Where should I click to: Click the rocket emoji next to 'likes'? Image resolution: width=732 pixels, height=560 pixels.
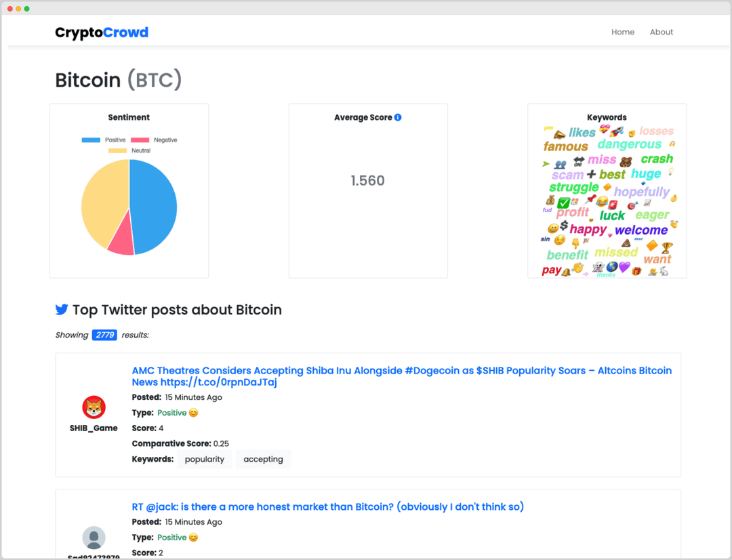[615, 132]
